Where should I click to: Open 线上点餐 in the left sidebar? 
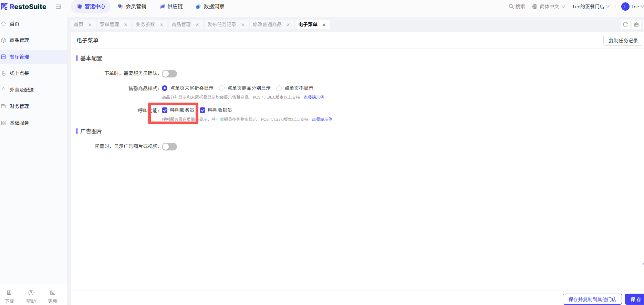(x=19, y=73)
